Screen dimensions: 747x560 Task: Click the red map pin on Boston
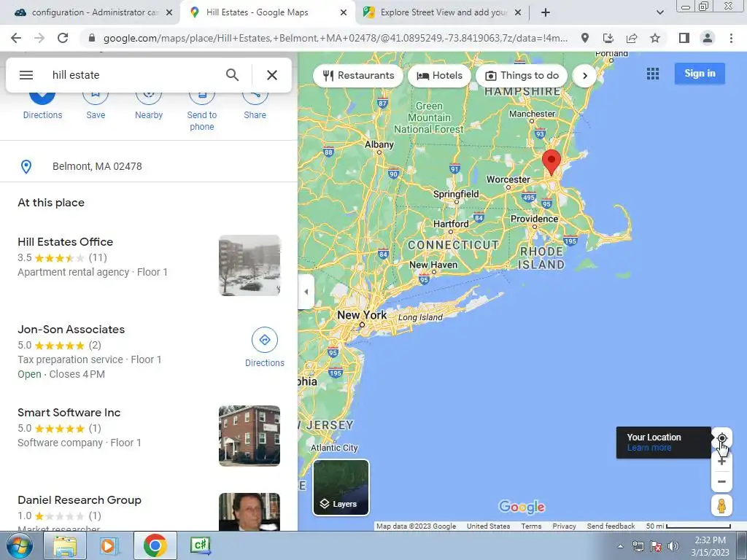coord(551,163)
